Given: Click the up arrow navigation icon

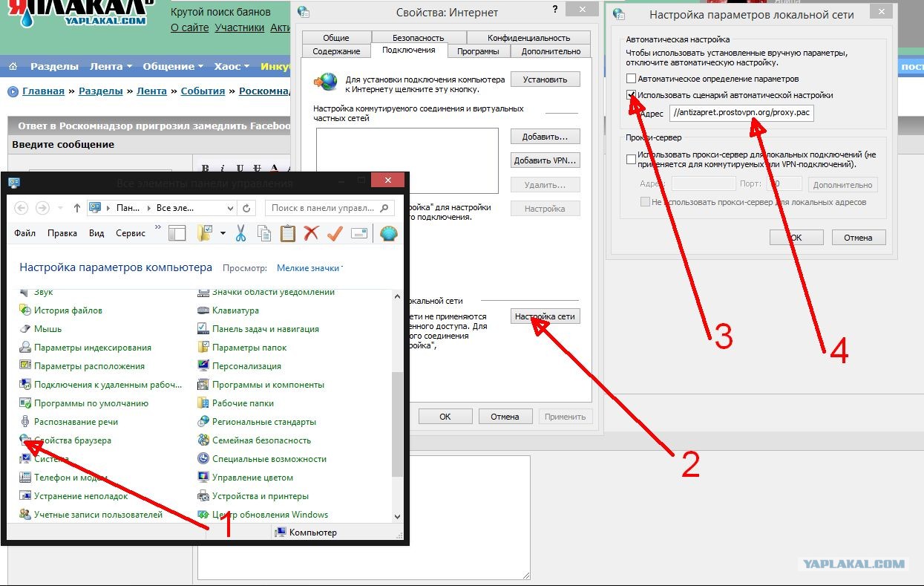Looking at the screenshot, I should pos(79,208).
